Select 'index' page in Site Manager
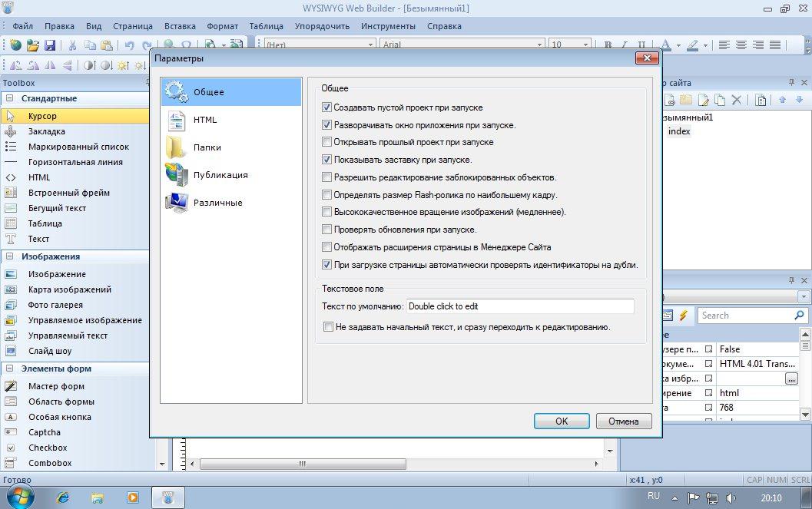The image size is (812, 509). [679, 131]
